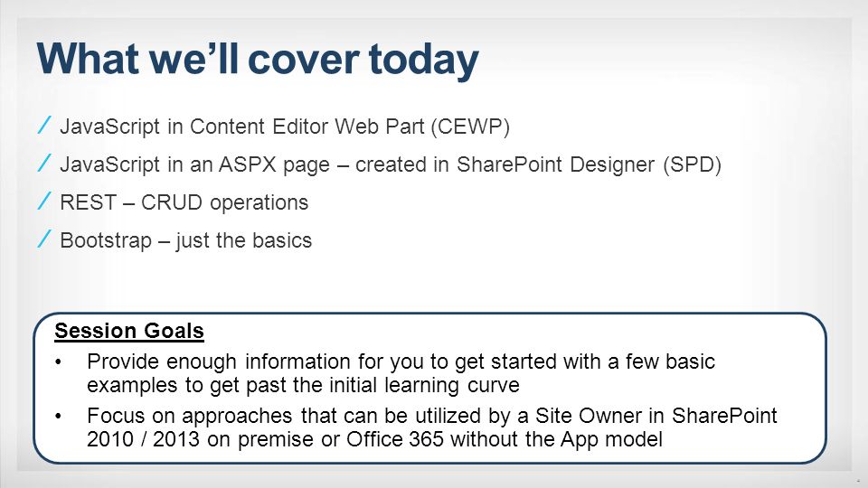Select the "(CEWP)" abbreviation text
Image resolution: width=868 pixels, height=488 pixels.
click(x=470, y=127)
